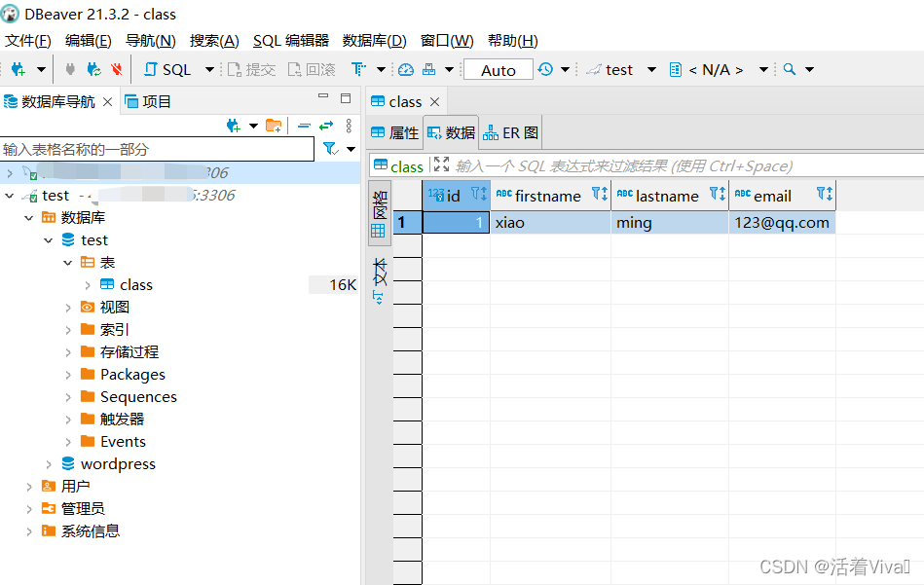Open a new SQL editor
Viewport: 924px width, 585px height.
[x=167, y=69]
